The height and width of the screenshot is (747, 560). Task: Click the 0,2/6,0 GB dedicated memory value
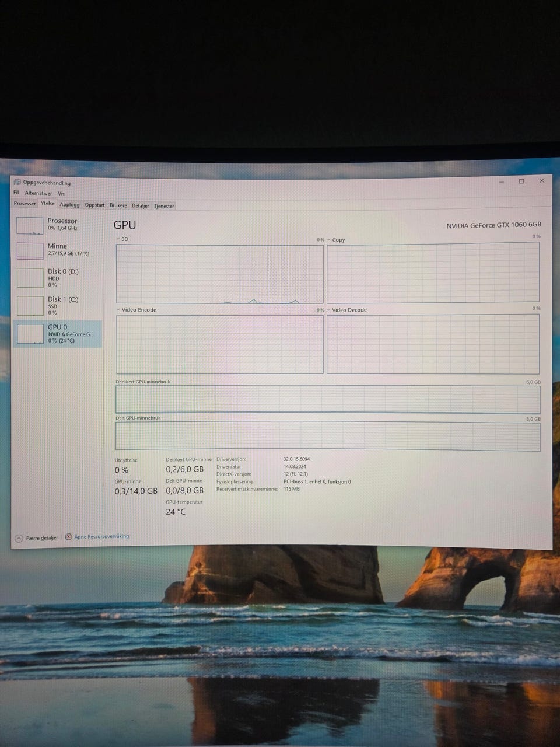[185, 469]
